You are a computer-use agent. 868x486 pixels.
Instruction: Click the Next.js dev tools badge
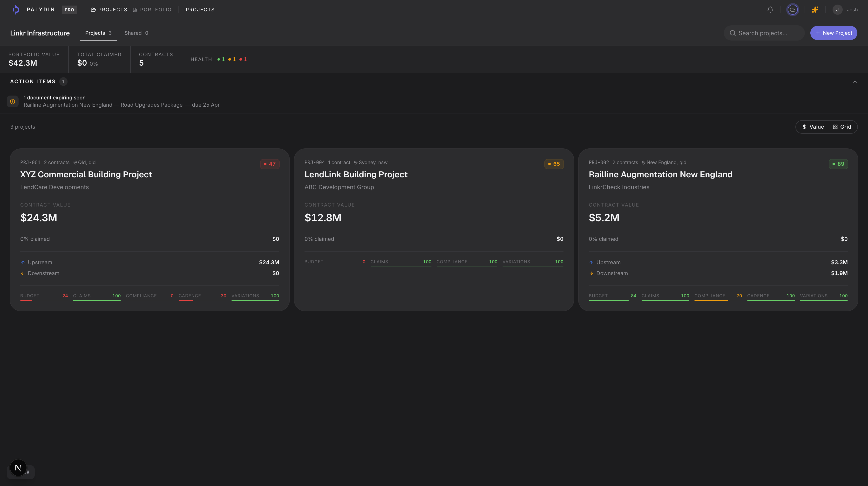18,467
